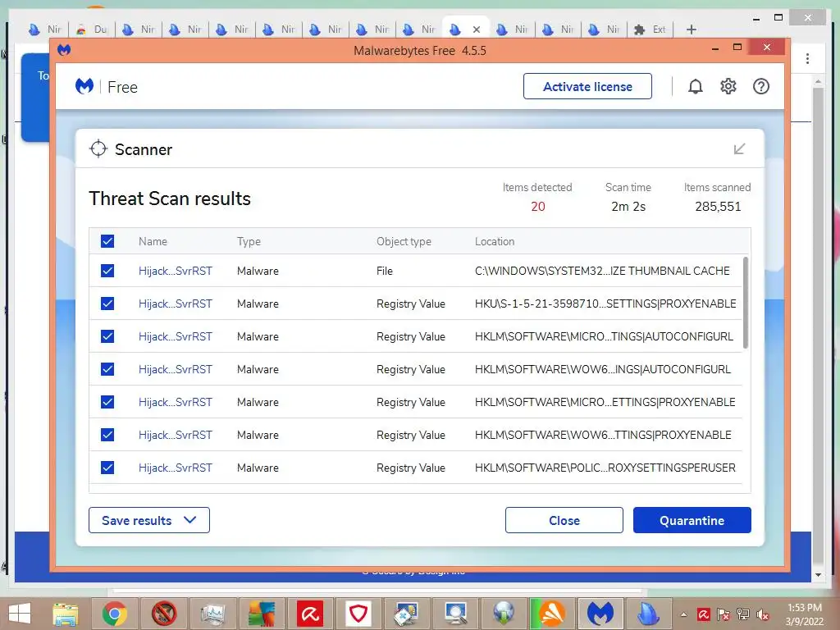Screen dimensions: 840x630
Task: Select the HKU\S-1-5-21-3598710 PROXYENABLE location text
Action: pyautogui.click(x=605, y=304)
